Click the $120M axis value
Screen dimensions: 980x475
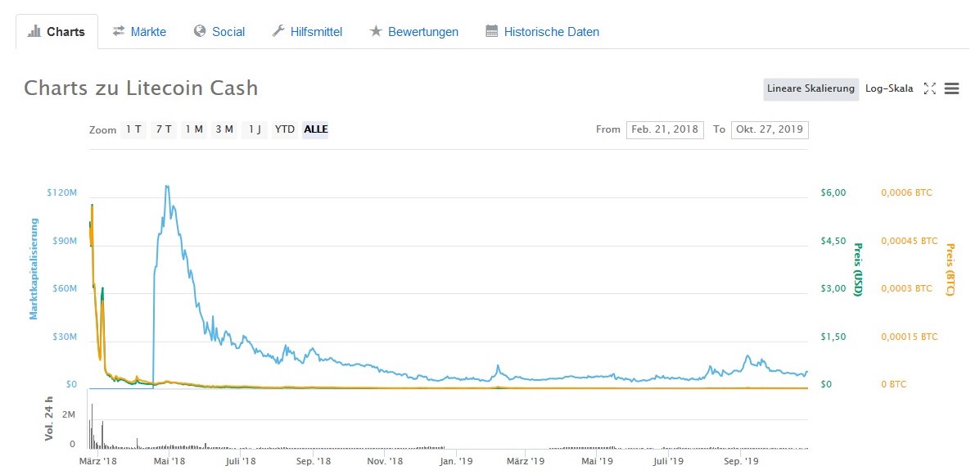click(x=62, y=192)
